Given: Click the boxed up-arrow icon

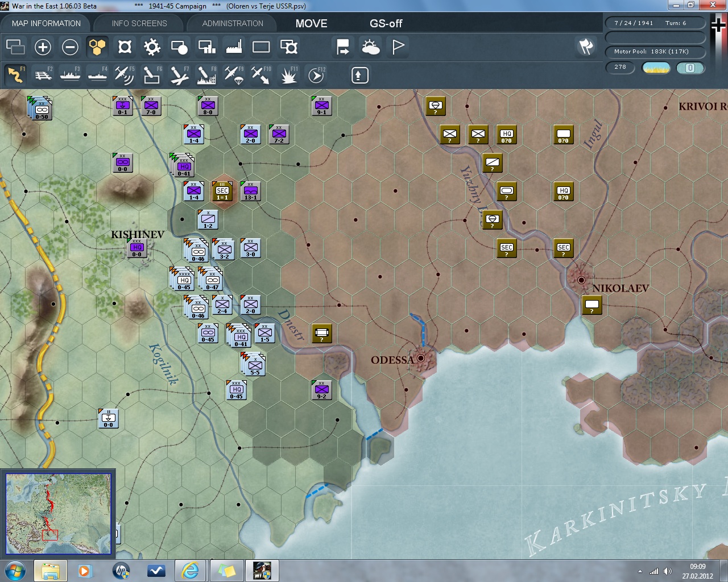Looking at the screenshot, I should click(x=359, y=75).
